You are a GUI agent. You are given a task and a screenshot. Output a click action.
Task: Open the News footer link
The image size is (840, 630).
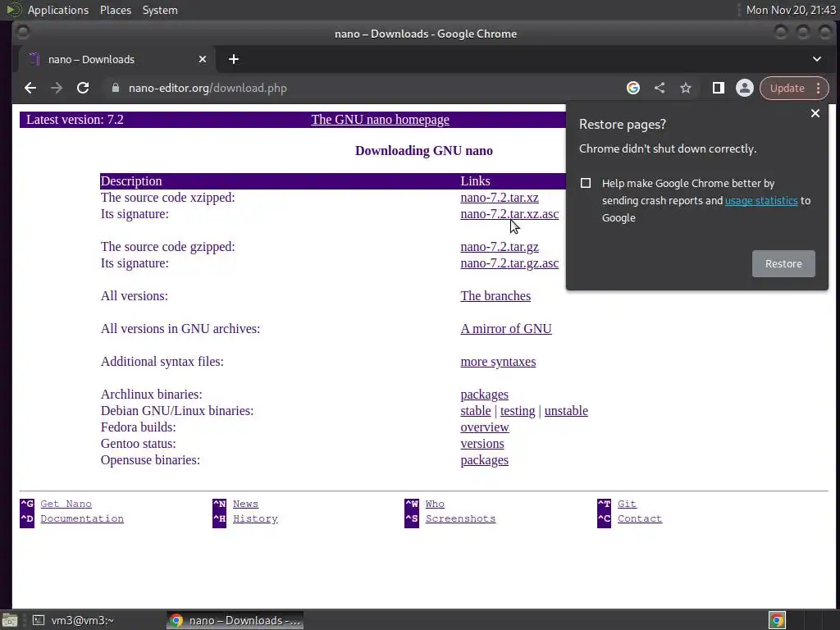pos(245,504)
